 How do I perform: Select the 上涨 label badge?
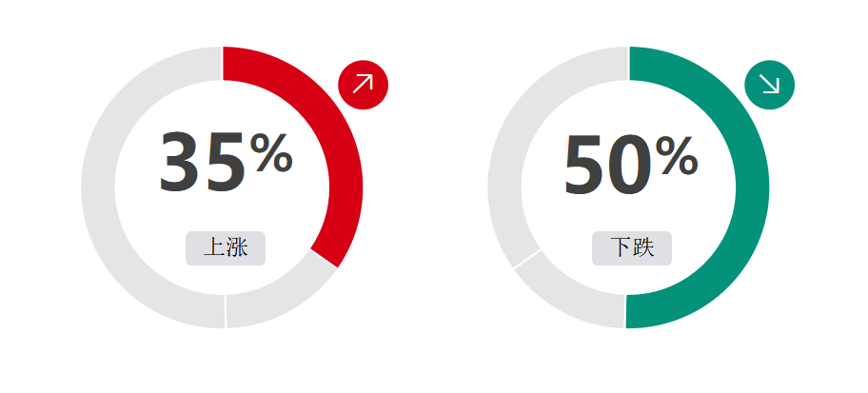point(226,248)
